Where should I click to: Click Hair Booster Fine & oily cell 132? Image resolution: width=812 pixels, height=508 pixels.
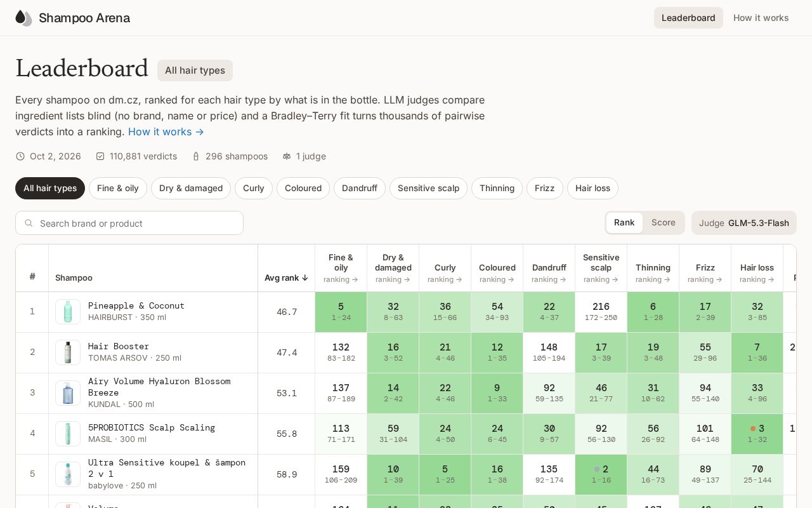pos(341,352)
